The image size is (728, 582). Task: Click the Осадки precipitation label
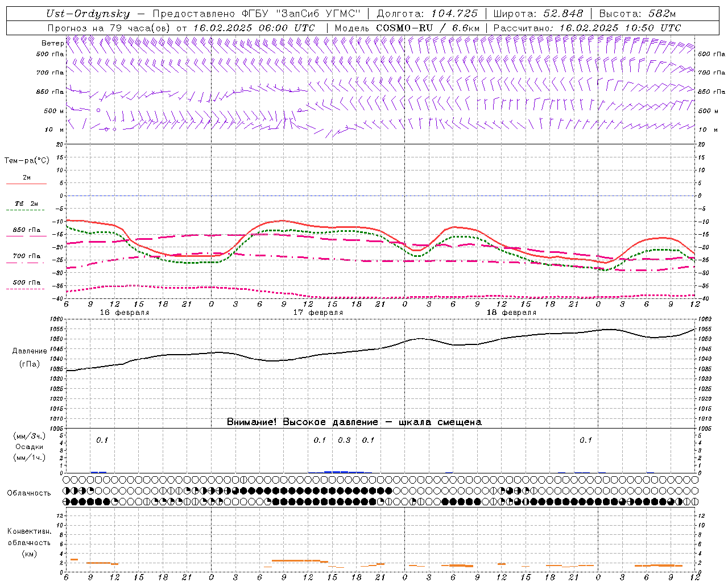point(29,447)
